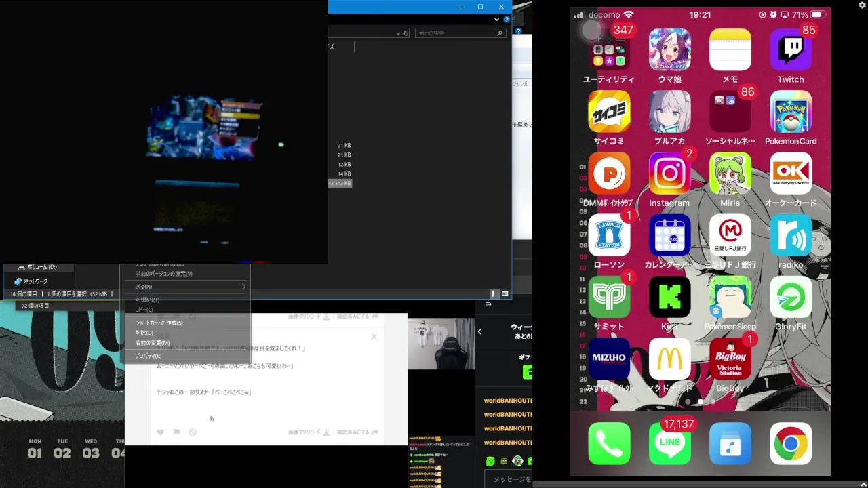The image size is (868, 488).
Task: Open Explorer help beside the ribbon chevron
Action: (x=507, y=20)
